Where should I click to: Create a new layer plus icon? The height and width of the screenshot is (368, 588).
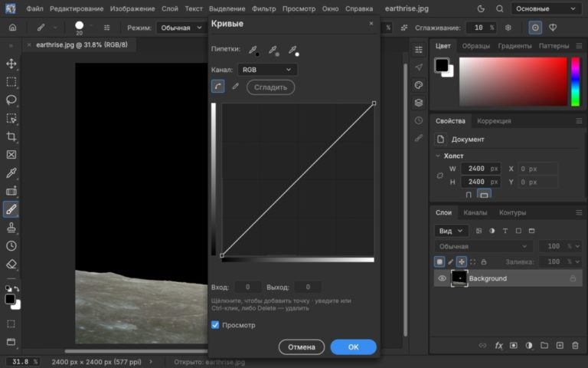[x=560, y=346]
